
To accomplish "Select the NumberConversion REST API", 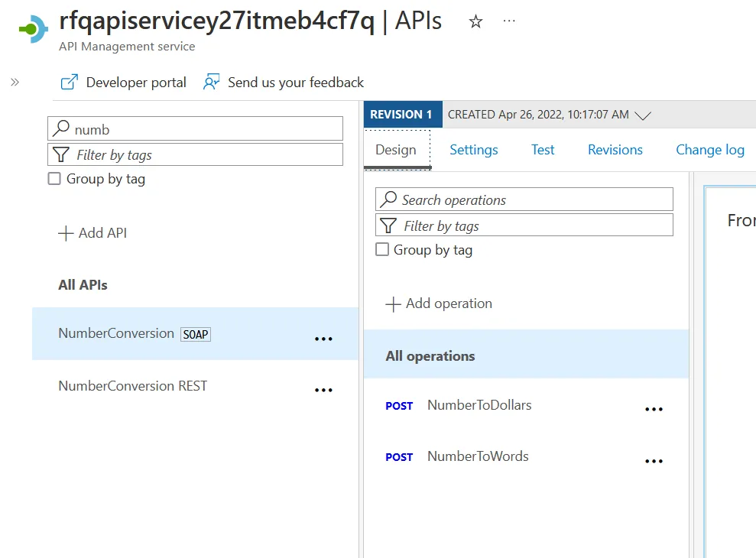I will tap(132, 386).
